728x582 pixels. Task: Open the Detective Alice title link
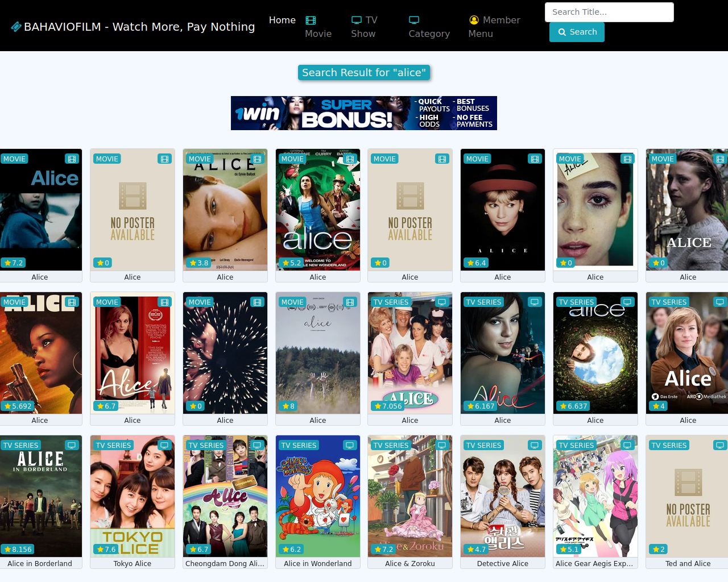pyautogui.click(x=503, y=564)
